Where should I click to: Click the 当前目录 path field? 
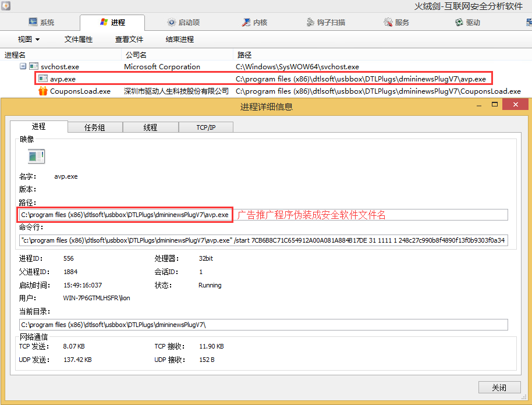[263, 324]
